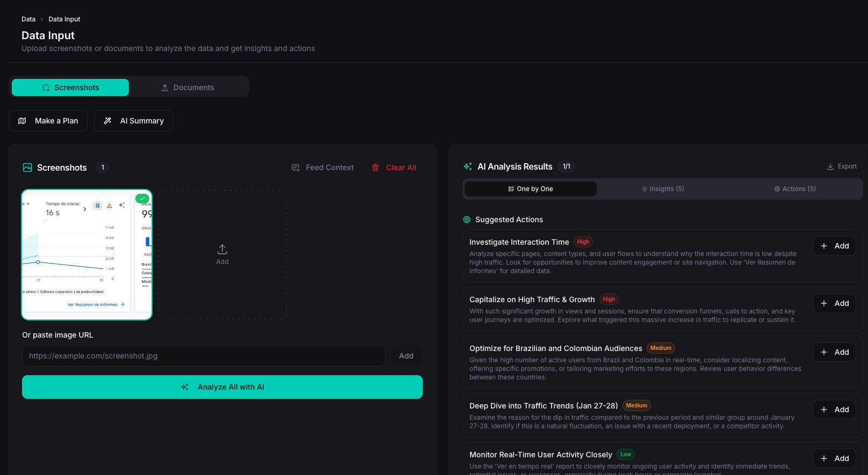The height and width of the screenshot is (475, 868).
Task: Click the Feed Context chat icon
Action: click(x=295, y=167)
